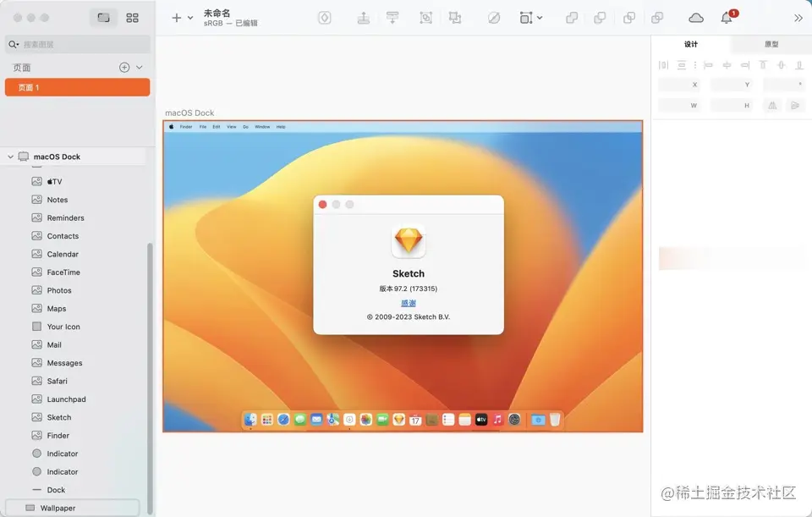Add a new page with the plus icon

[x=124, y=68]
